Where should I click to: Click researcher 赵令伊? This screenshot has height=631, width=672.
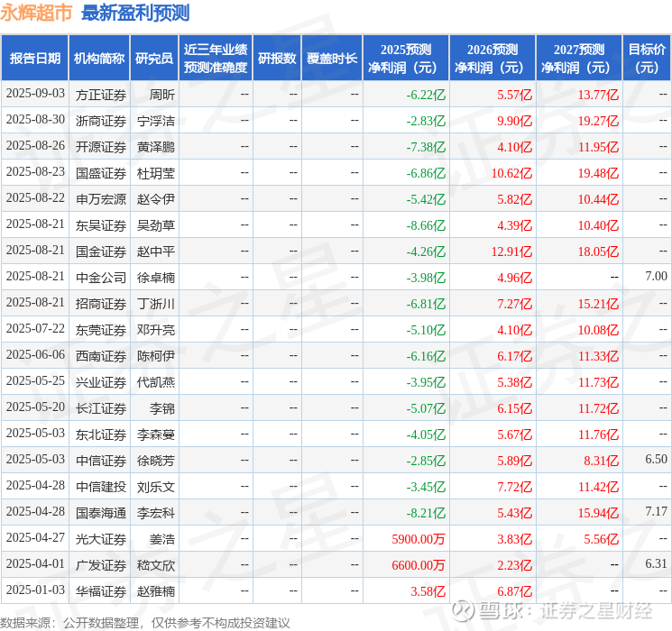pos(156,199)
